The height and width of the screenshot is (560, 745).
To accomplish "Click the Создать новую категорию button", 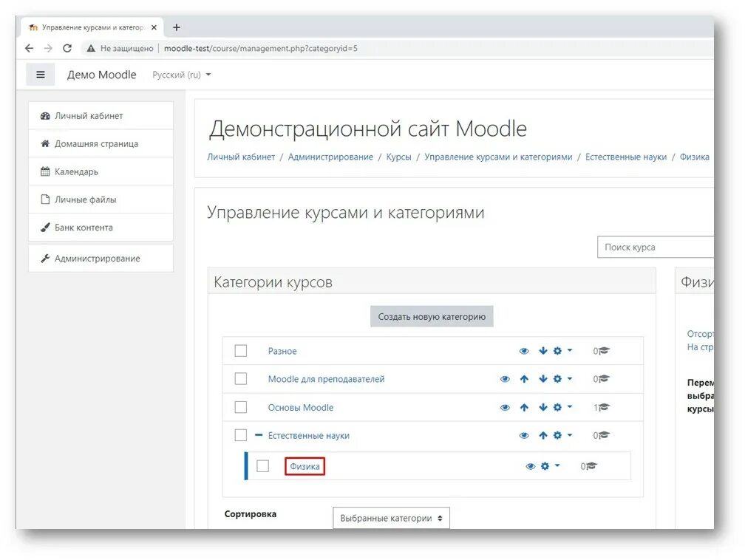I will 432,317.
